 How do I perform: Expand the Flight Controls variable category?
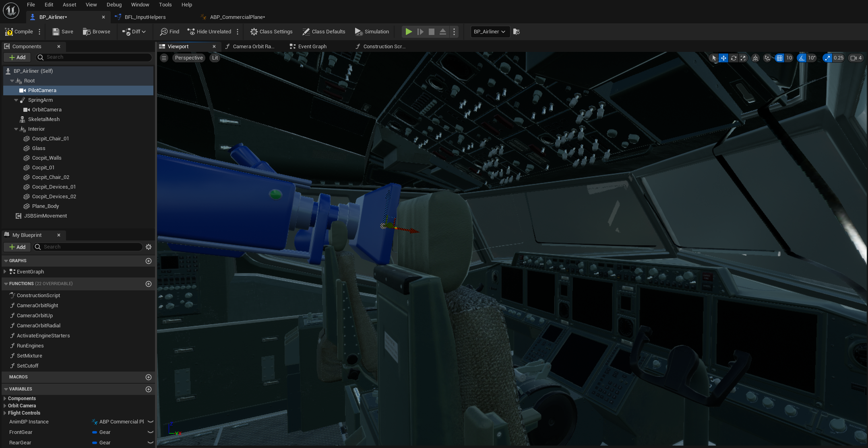(5, 413)
